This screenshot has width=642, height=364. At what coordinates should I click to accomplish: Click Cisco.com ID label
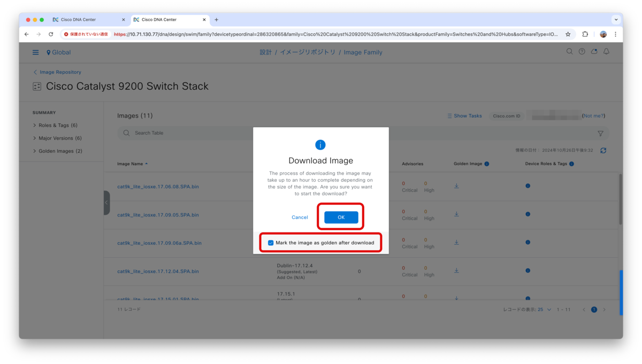point(506,116)
